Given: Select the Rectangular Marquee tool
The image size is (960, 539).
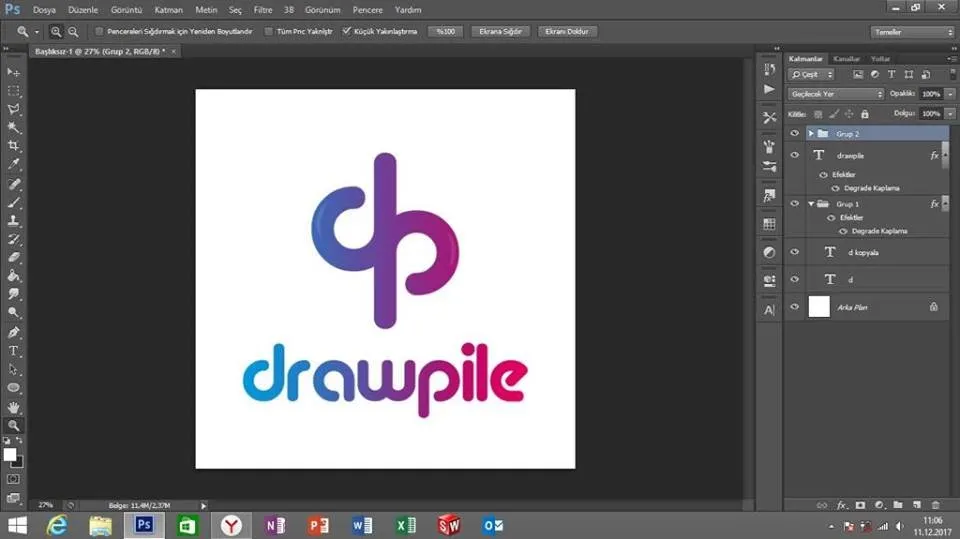Looking at the screenshot, I should coord(13,91).
